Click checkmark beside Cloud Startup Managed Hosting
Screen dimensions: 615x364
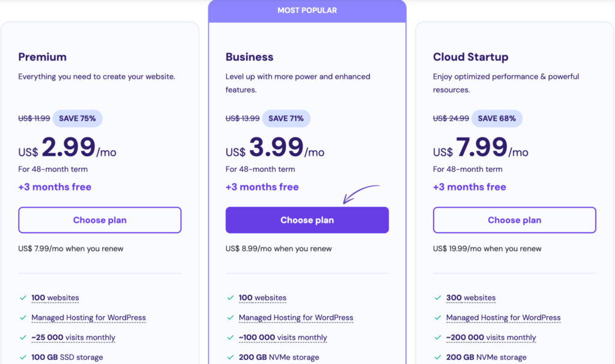438,318
